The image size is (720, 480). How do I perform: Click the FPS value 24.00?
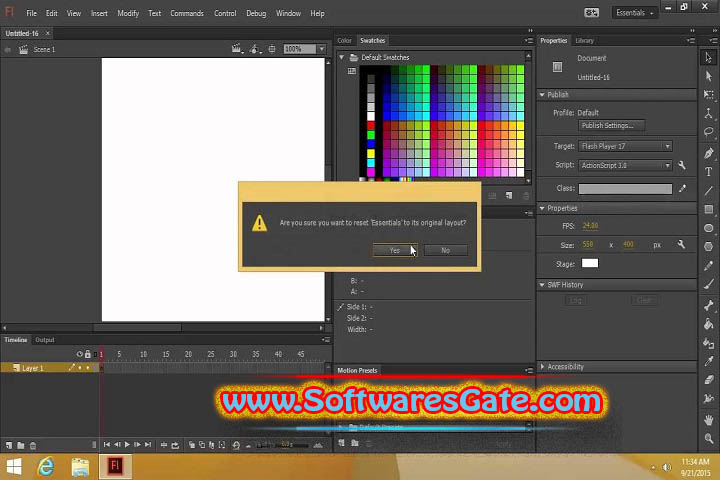(590, 226)
